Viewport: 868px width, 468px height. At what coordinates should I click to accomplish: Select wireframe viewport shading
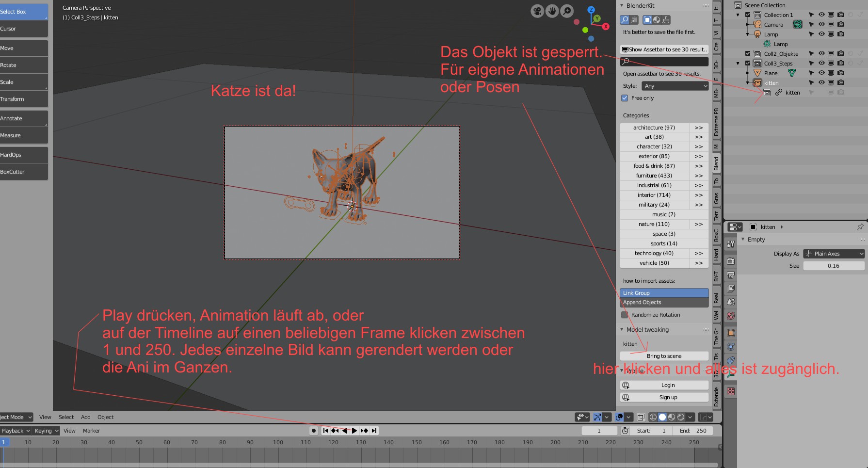tap(653, 417)
